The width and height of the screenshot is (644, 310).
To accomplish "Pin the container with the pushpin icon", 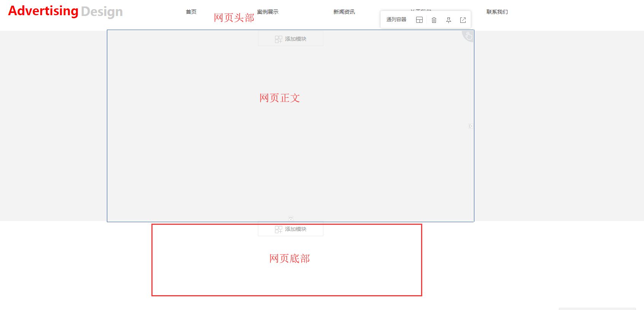I will coord(448,20).
